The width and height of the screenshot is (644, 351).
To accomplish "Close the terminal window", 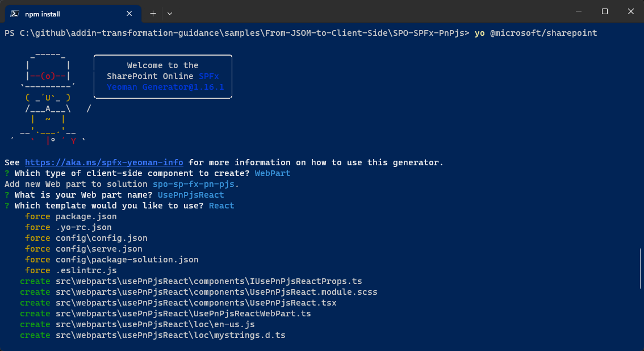I will (x=631, y=11).
